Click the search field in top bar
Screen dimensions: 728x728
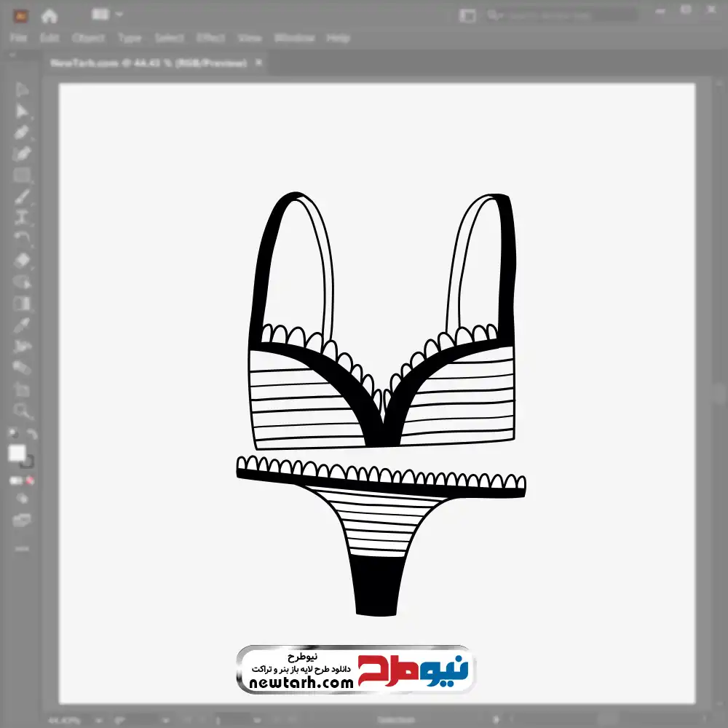coord(561,15)
